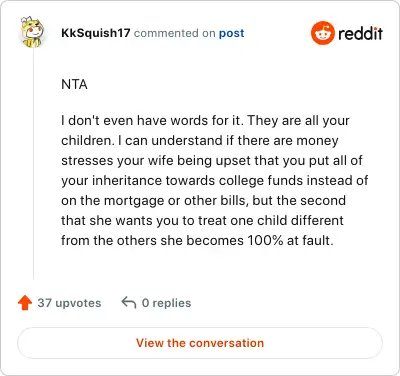Click the word "mortgage" in comment
This screenshot has width=400, height=376.
136,201
